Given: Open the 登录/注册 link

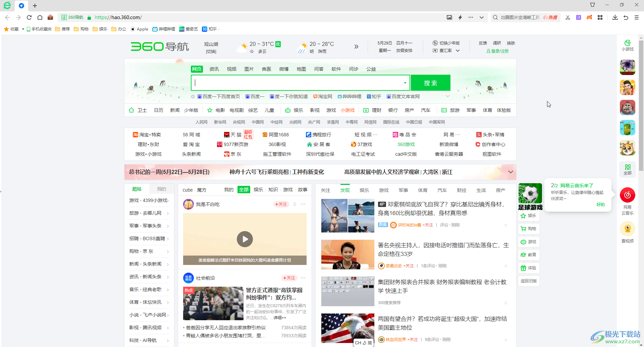Looking at the screenshot, I should tap(497, 51).
